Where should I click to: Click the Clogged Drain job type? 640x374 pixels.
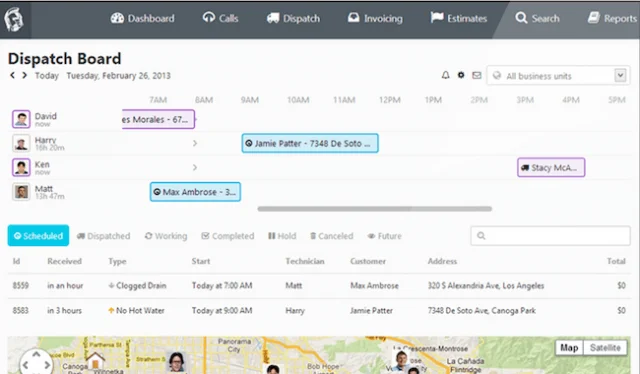coord(141,285)
